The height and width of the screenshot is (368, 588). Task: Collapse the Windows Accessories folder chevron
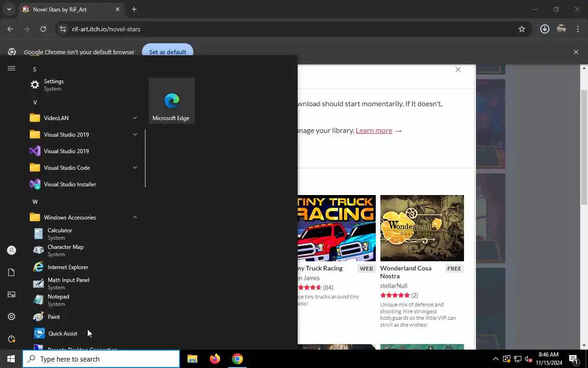coord(135,217)
